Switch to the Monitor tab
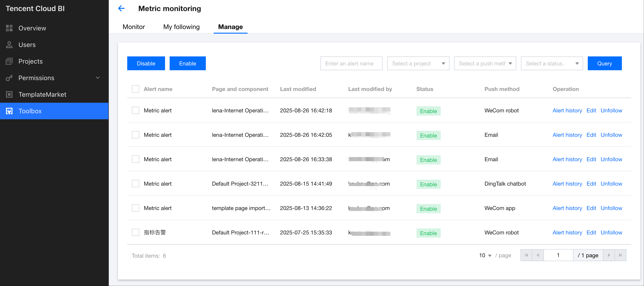The height and width of the screenshot is (286, 644). point(133,27)
